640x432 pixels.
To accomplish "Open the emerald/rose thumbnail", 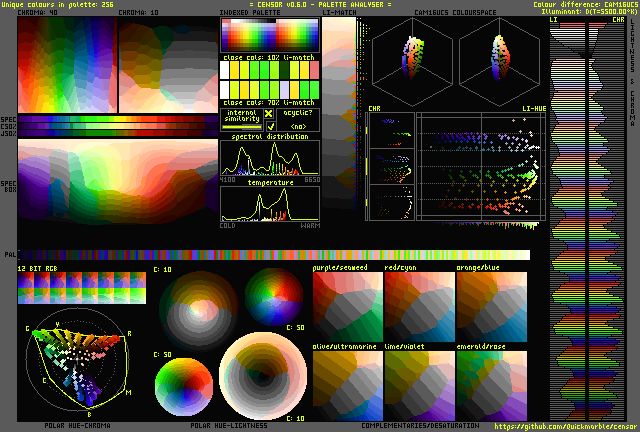I will [x=491, y=385].
